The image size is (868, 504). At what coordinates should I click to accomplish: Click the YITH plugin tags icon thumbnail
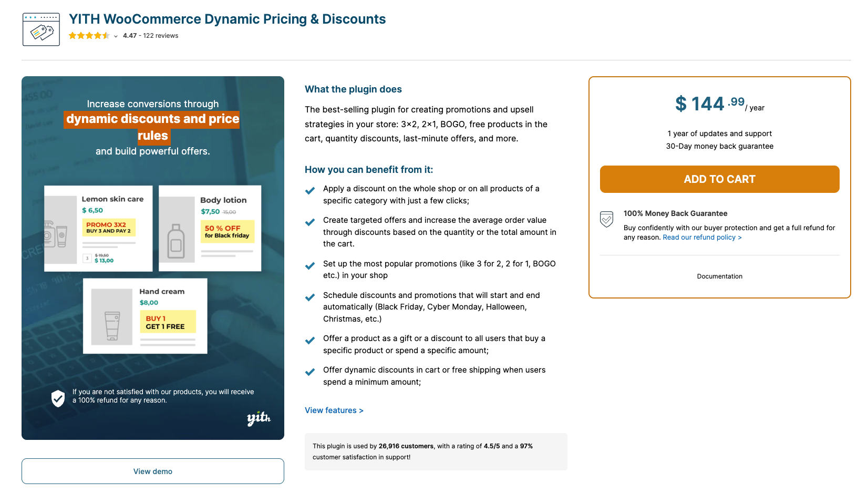point(40,29)
